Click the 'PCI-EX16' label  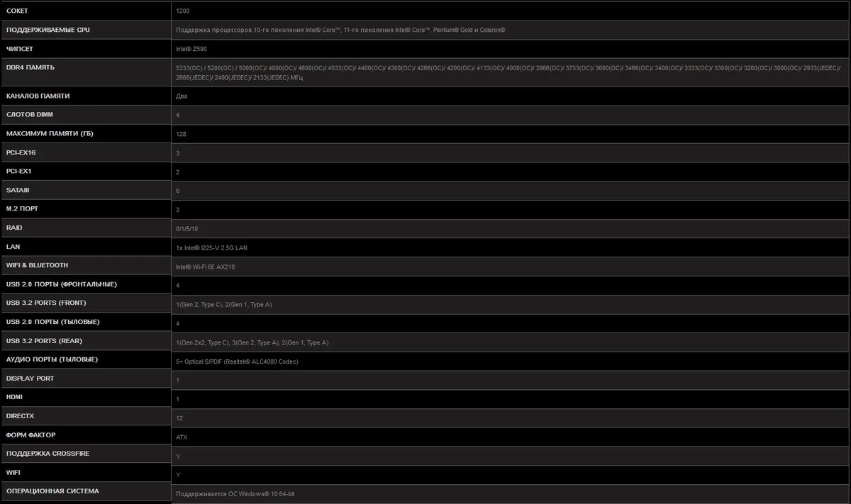coord(21,152)
